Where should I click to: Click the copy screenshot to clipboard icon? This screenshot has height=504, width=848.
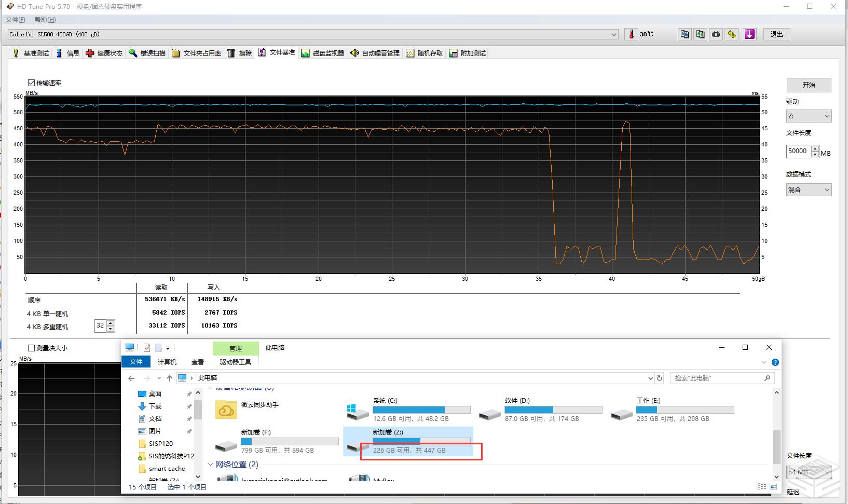700,34
